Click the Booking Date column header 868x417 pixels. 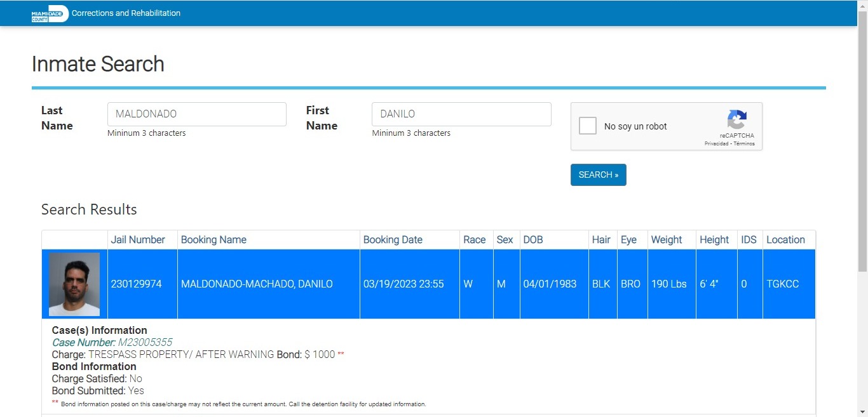click(393, 240)
